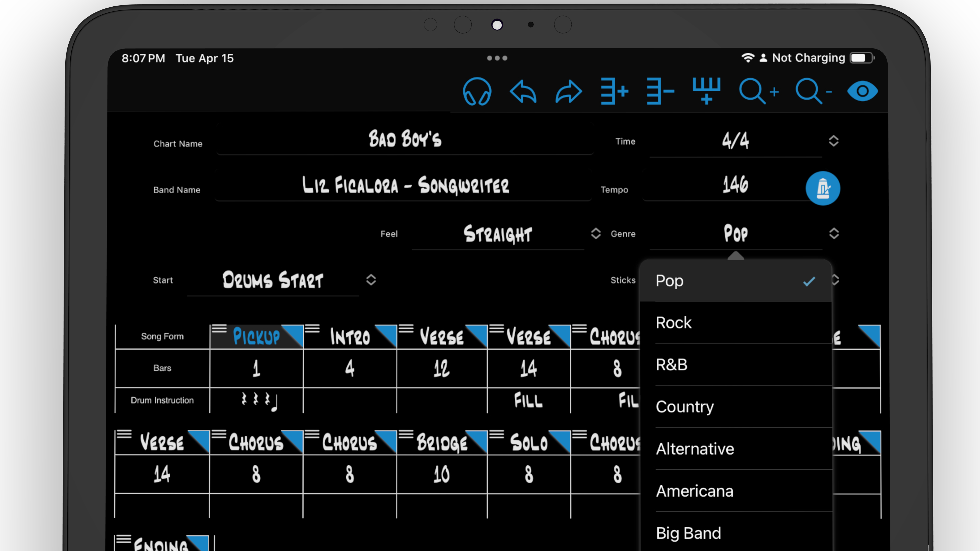Image resolution: width=980 pixels, height=551 pixels.
Task: Open the Time signature dropdown
Action: point(834,141)
